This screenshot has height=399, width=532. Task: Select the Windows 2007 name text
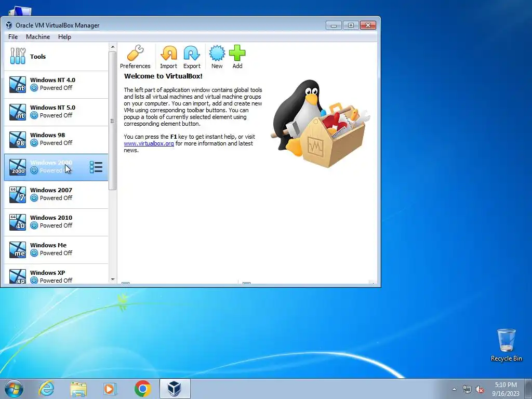pyautogui.click(x=51, y=190)
